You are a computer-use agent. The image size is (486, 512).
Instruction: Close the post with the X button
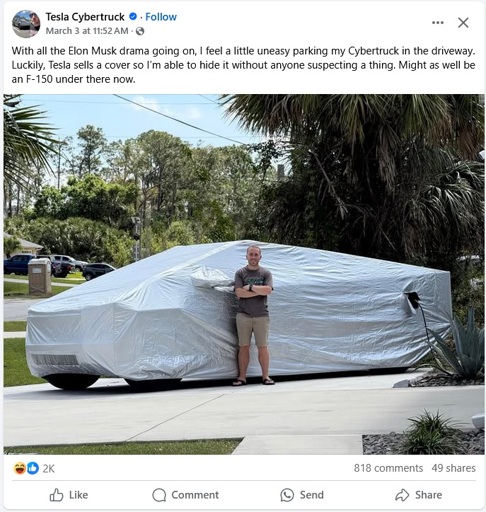(x=463, y=23)
